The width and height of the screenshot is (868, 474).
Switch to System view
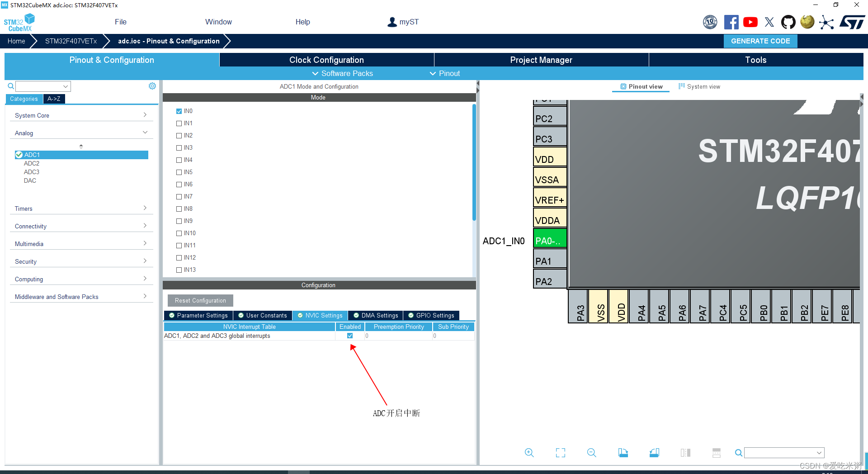pos(699,86)
